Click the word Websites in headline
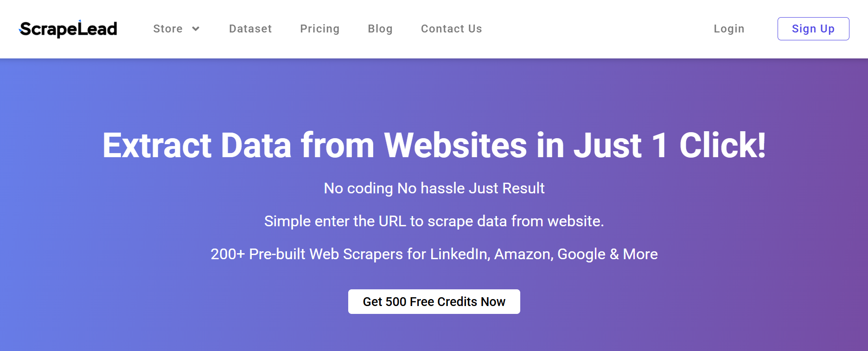 point(455,145)
